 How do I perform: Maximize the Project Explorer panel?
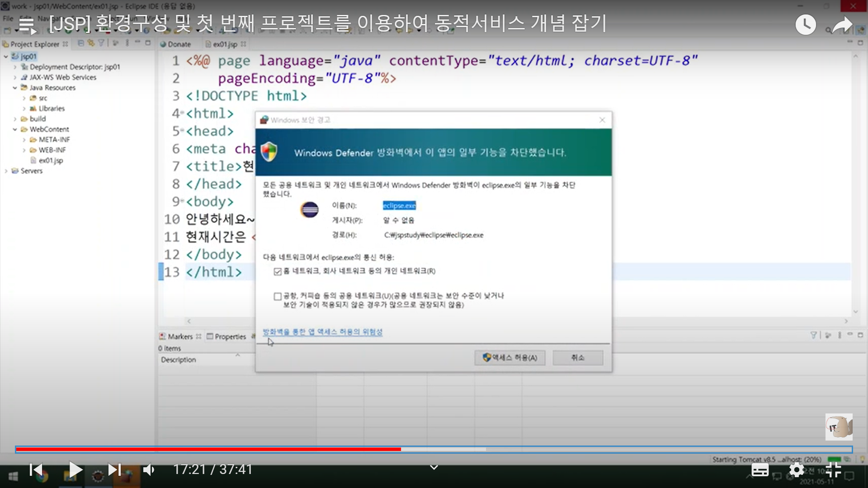[148, 43]
